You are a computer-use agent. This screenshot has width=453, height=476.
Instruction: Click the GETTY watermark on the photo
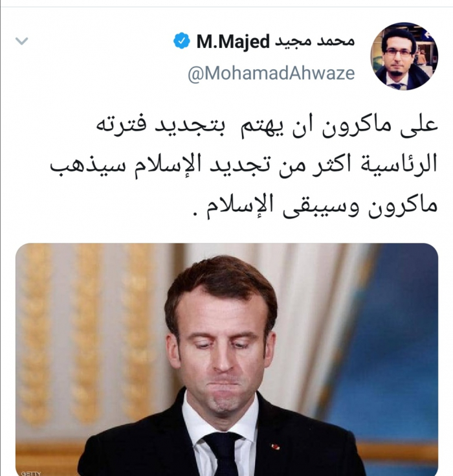(30, 473)
